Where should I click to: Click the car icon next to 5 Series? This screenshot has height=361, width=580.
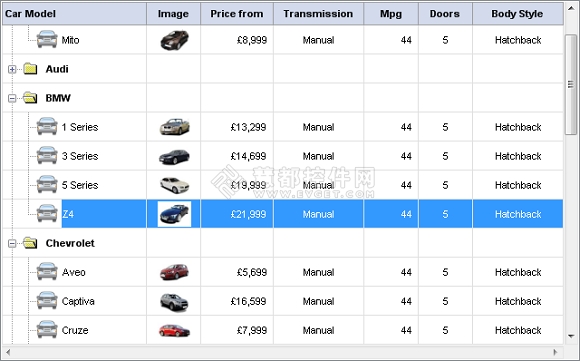tap(47, 185)
